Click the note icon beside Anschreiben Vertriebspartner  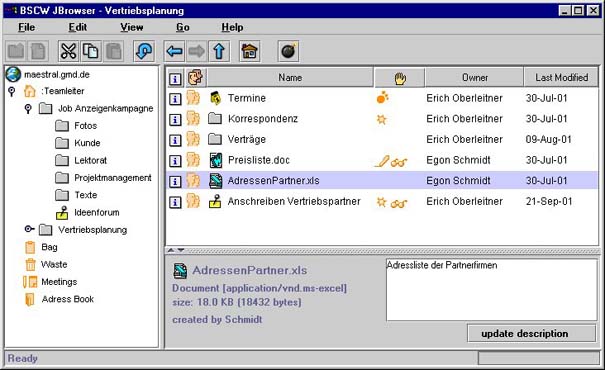215,201
